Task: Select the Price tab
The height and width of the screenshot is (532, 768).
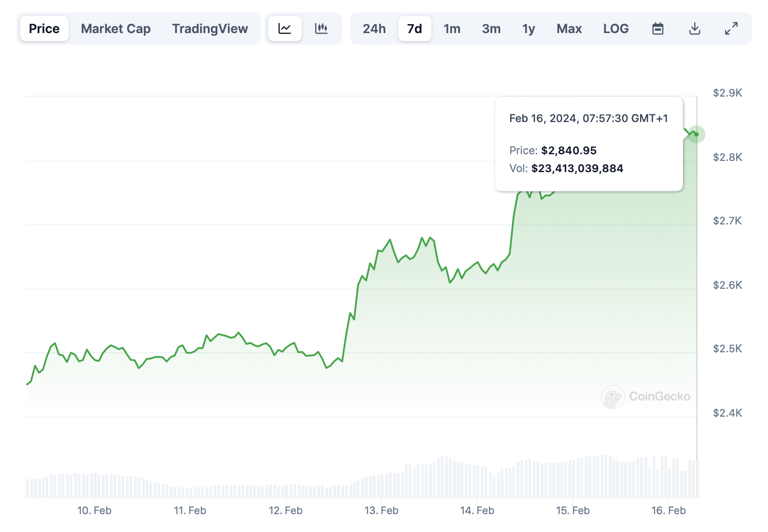Action: click(44, 29)
